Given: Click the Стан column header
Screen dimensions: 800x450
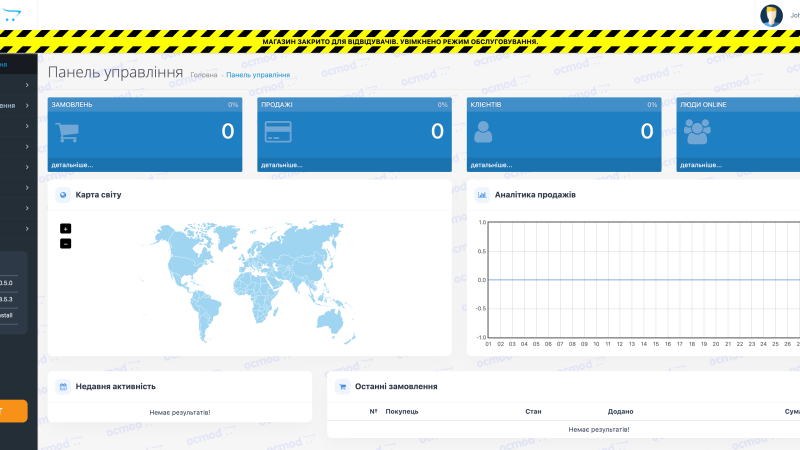Looking at the screenshot, I should point(533,411).
